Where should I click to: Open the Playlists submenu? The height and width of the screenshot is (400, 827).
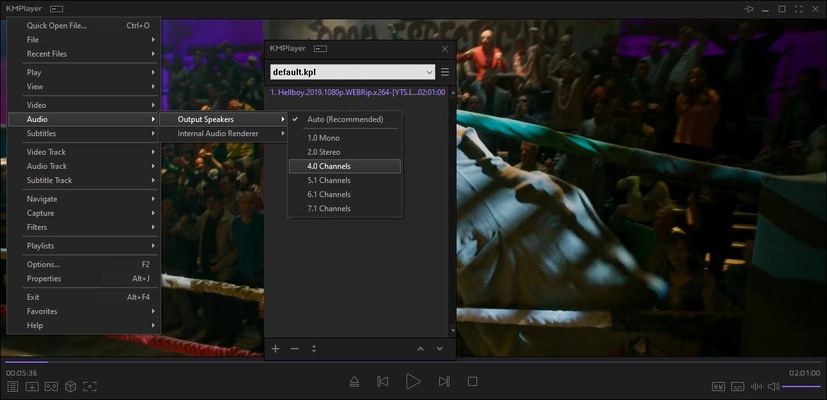(x=84, y=246)
